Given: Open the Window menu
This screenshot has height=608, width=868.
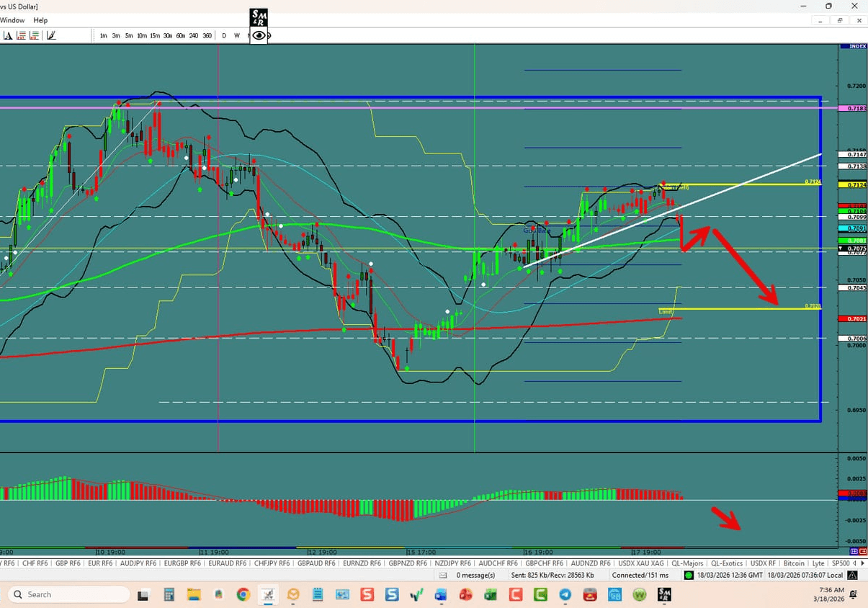Looking at the screenshot, I should (12, 20).
